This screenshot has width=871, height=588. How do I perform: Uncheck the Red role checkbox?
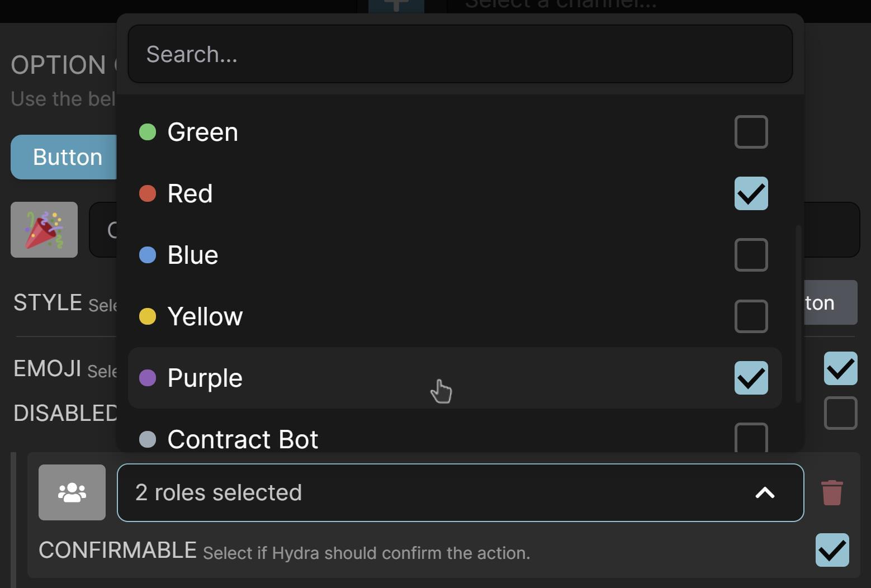click(x=751, y=193)
